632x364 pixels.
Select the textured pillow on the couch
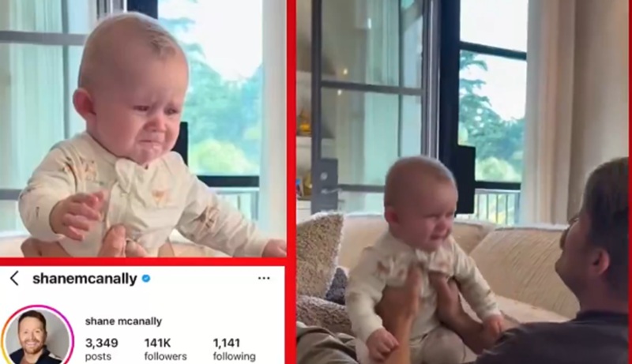[319, 252]
